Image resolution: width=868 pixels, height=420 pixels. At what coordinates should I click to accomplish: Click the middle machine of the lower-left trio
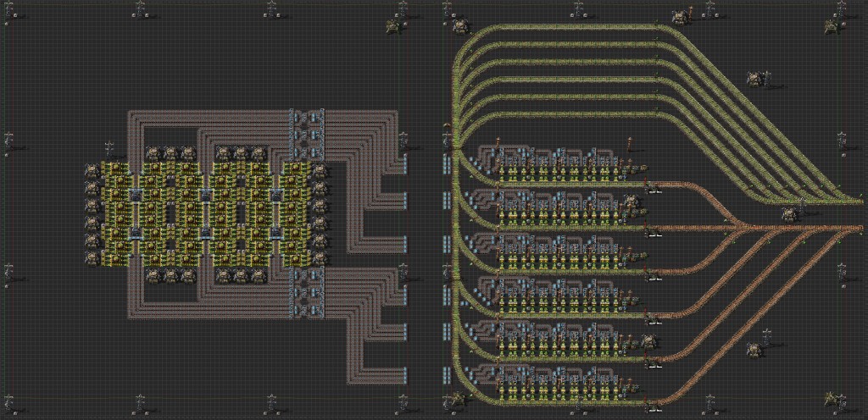click(x=171, y=275)
